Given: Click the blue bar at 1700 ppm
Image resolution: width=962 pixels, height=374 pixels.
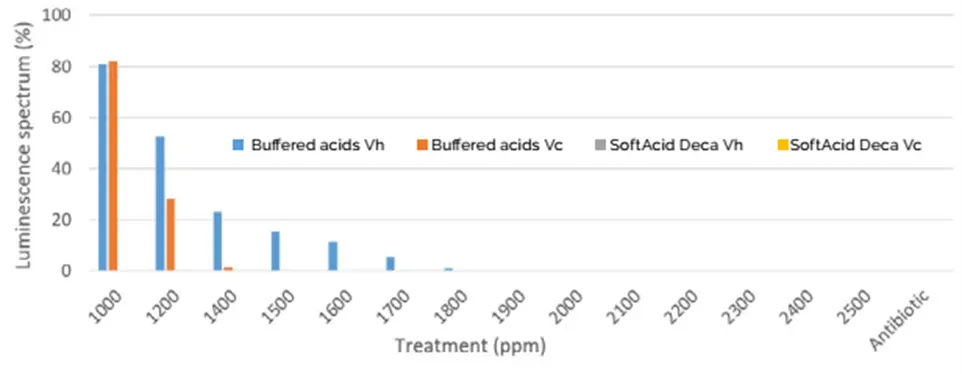Looking at the screenshot, I should coord(391,264).
